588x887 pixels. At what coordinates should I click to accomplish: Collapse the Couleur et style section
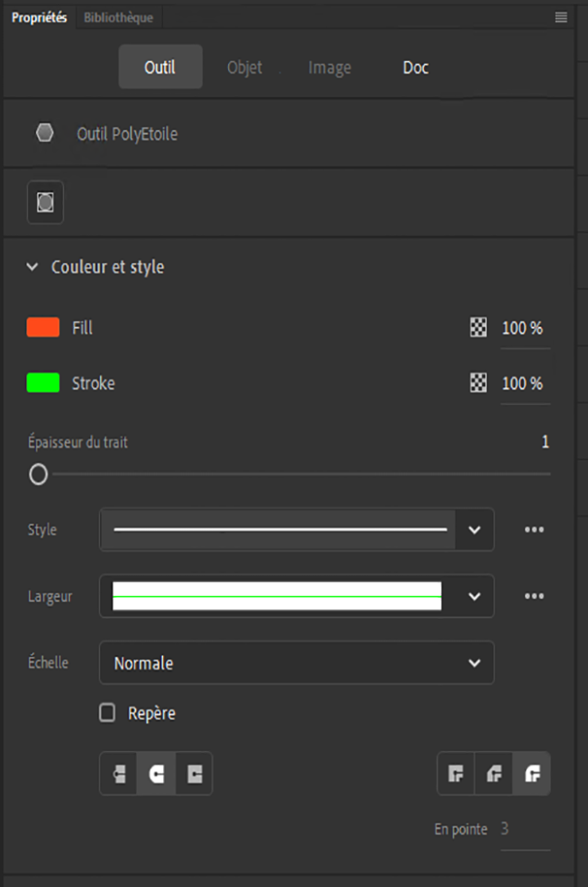tap(33, 267)
